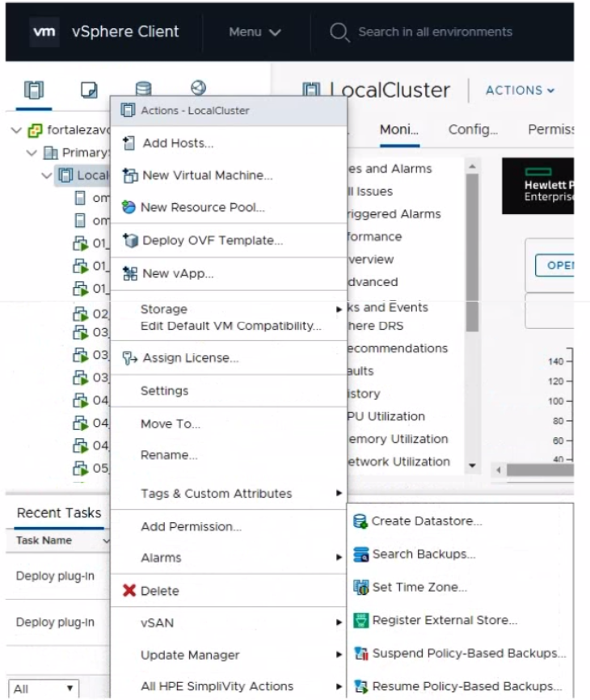Click the chart horizontal scrollbar left arrow
590x700 pixels.
(499, 470)
